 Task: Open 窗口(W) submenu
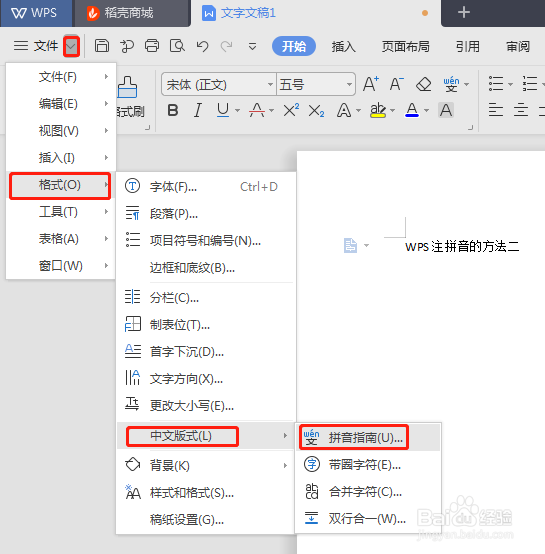point(61,266)
